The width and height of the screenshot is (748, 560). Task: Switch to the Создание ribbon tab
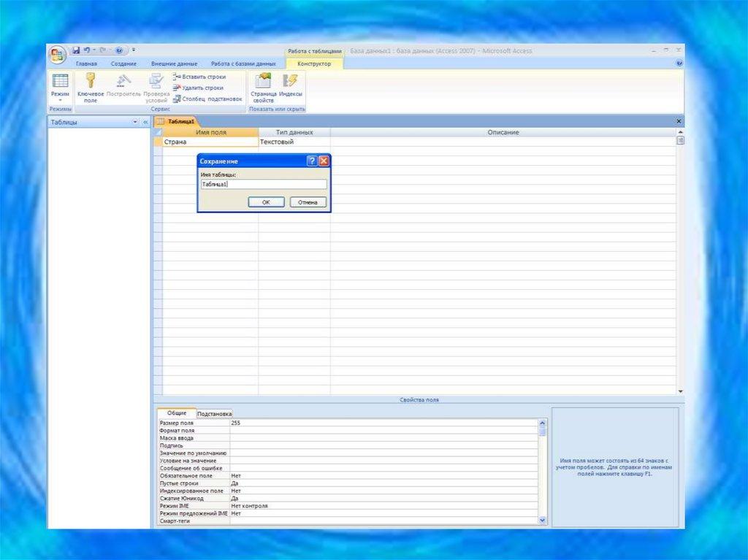(x=123, y=64)
